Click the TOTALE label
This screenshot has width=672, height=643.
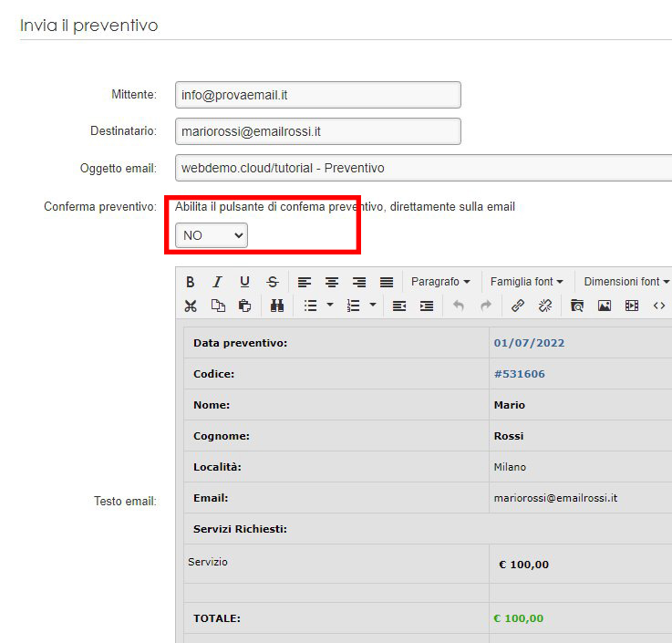point(217,618)
